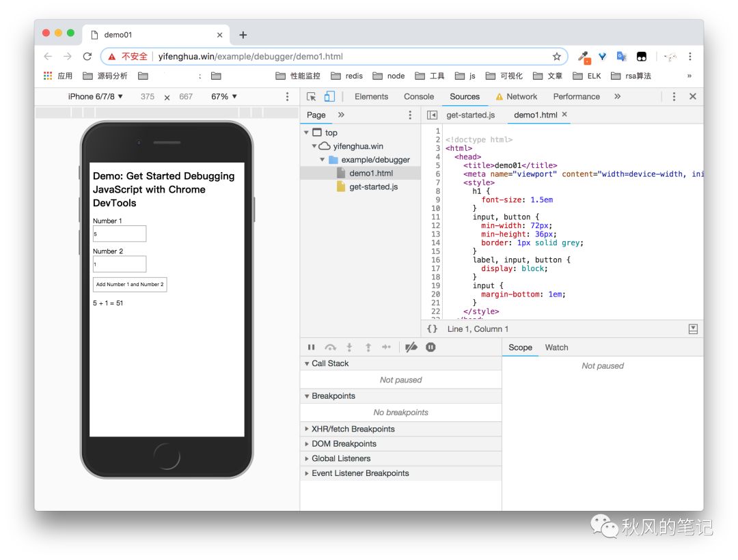Open the iPhone 6/7/8 device dropdown
The width and height of the screenshot is (738, 560).
[95, 96]
